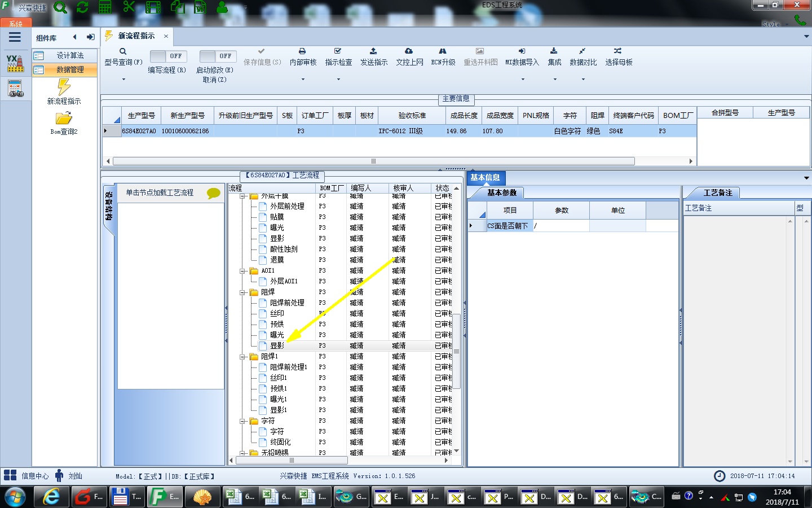Screen dimensions: 812x508
Task: Click the green film strip icon
Action: [153, 7]
